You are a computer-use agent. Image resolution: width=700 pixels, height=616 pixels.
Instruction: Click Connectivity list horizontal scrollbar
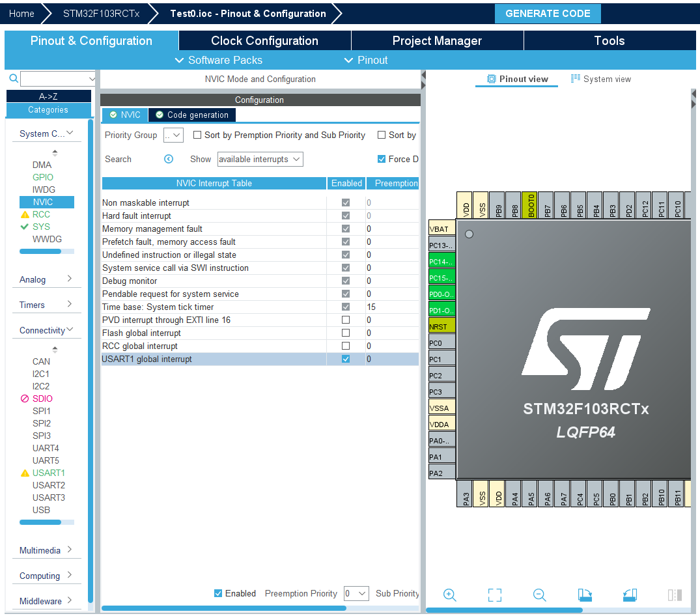coord(40,522)
